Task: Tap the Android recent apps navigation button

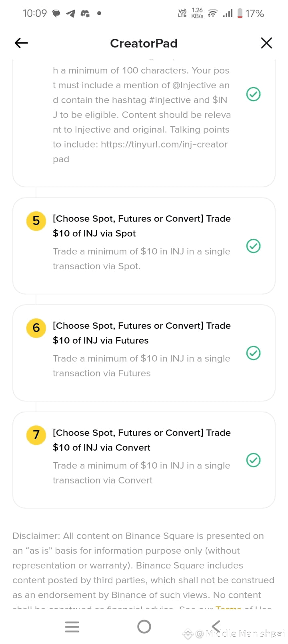Action: (x=72, y=626)
